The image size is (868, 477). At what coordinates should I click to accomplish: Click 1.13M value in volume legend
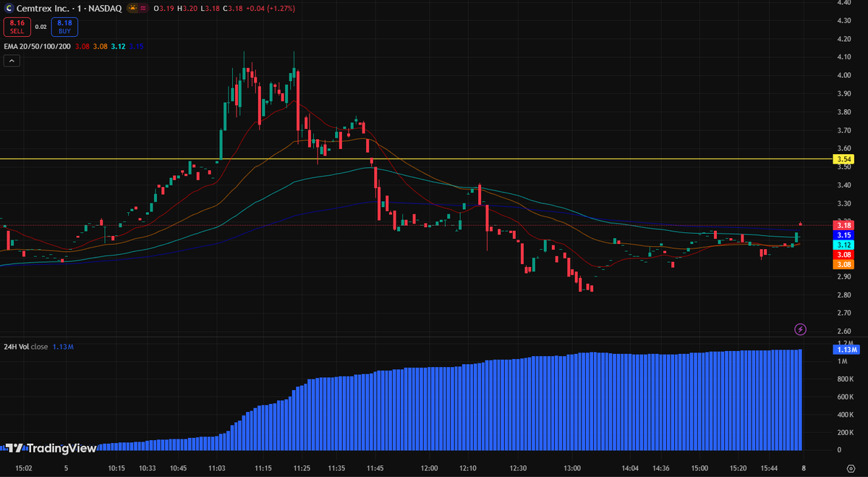(x=63, y=347)
